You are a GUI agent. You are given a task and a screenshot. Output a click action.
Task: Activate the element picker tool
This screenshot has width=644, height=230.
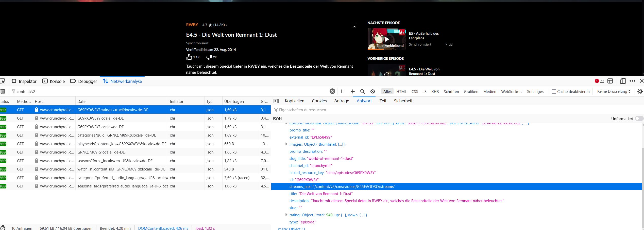pos(3,81)
